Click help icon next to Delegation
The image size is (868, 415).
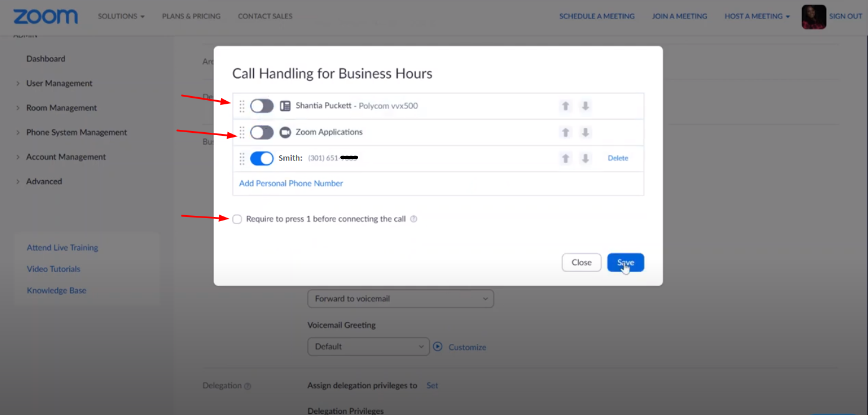click(x=248, y=386)
